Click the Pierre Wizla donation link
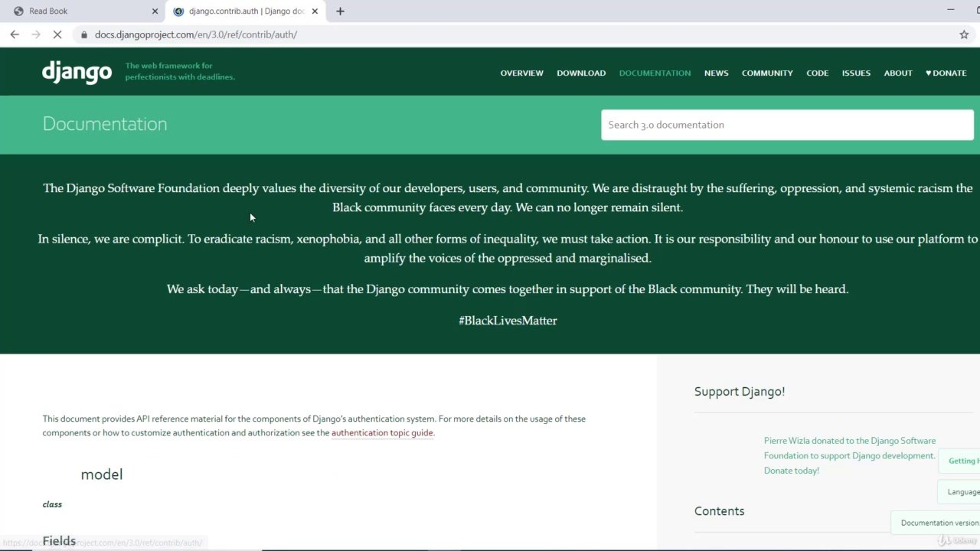The height and width of the screenshot is (551, 980). coord(850,455)
